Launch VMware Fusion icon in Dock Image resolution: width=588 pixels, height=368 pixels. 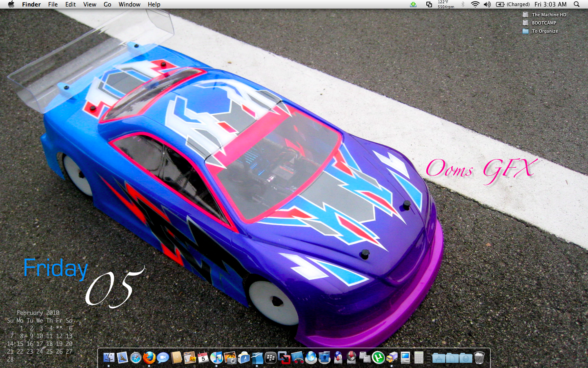pos(284,358)
